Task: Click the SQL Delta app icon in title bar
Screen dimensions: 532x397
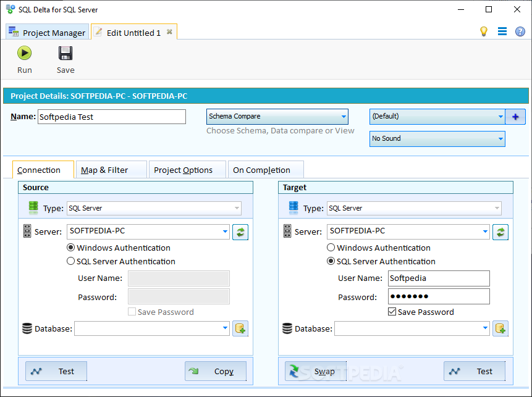Action: point(11,9)
